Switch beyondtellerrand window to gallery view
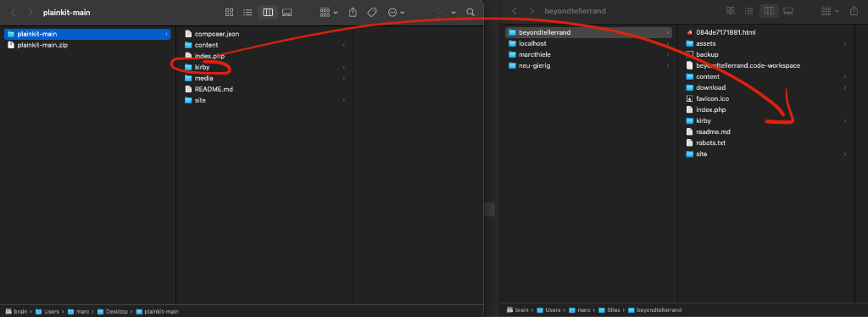The height and width of the screenshot is (317, 868). coord(787,10)
